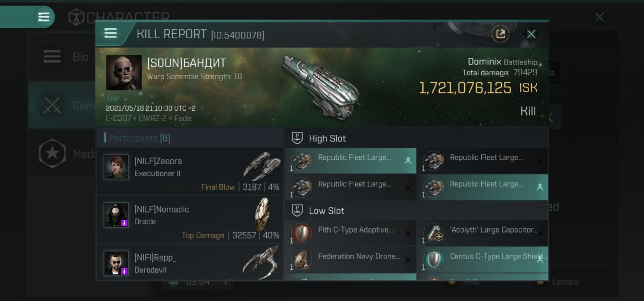Click the High Slot section header
Image resolution: width=644 pixels, height=301 pixels.
tap(327, 138)
